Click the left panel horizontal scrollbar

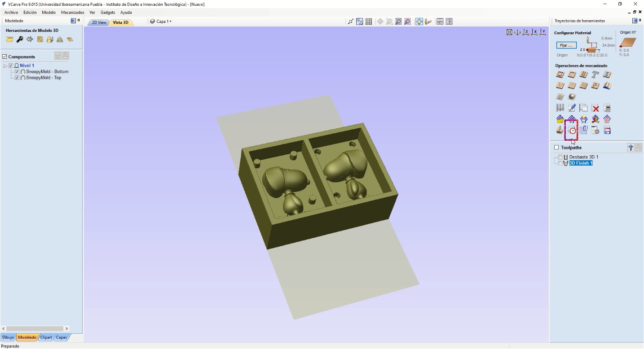click(x=34, y=329)
